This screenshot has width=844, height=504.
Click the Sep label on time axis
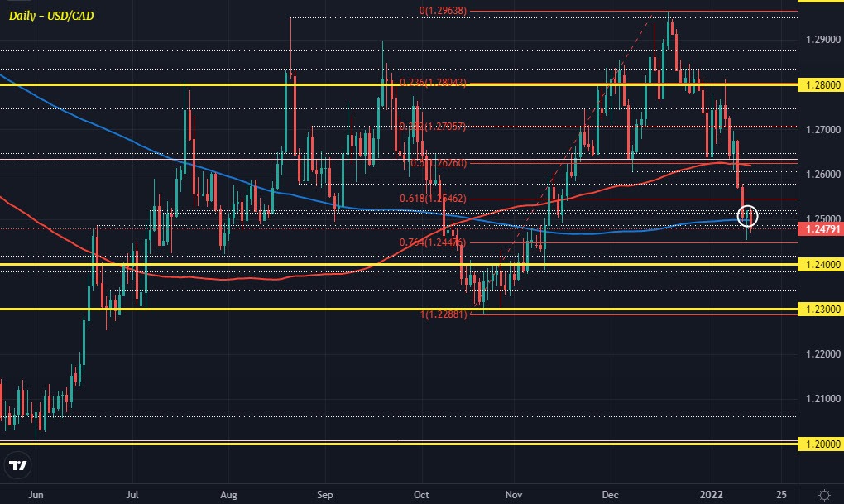coord(324,494)
